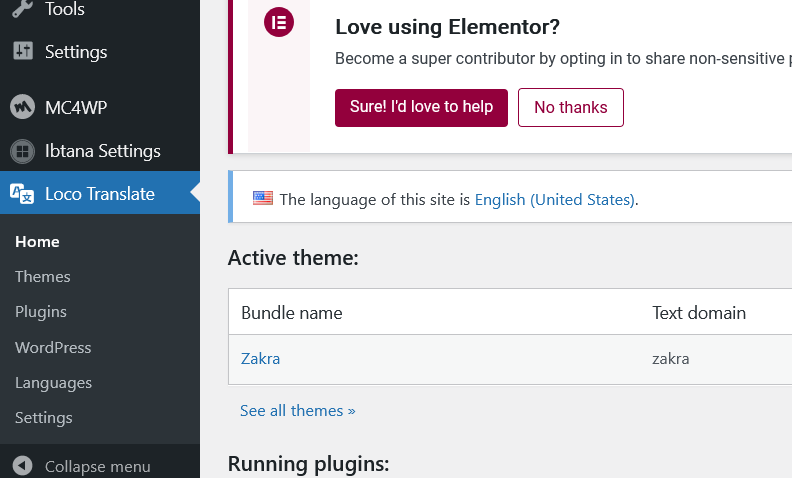Click the Active theme heading
Screen dimensions: 792x478
(x=293, y=258)
